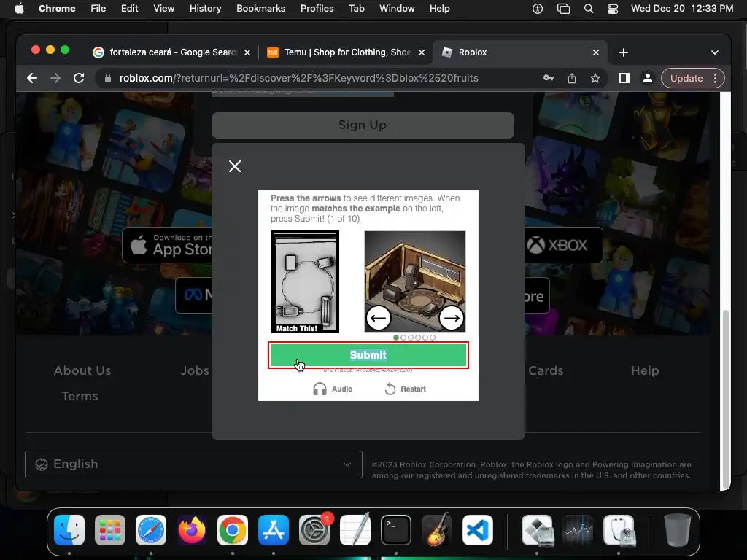
Task: Open Visual Studio Code from the Dock
Action: click(x=478, y=530)
